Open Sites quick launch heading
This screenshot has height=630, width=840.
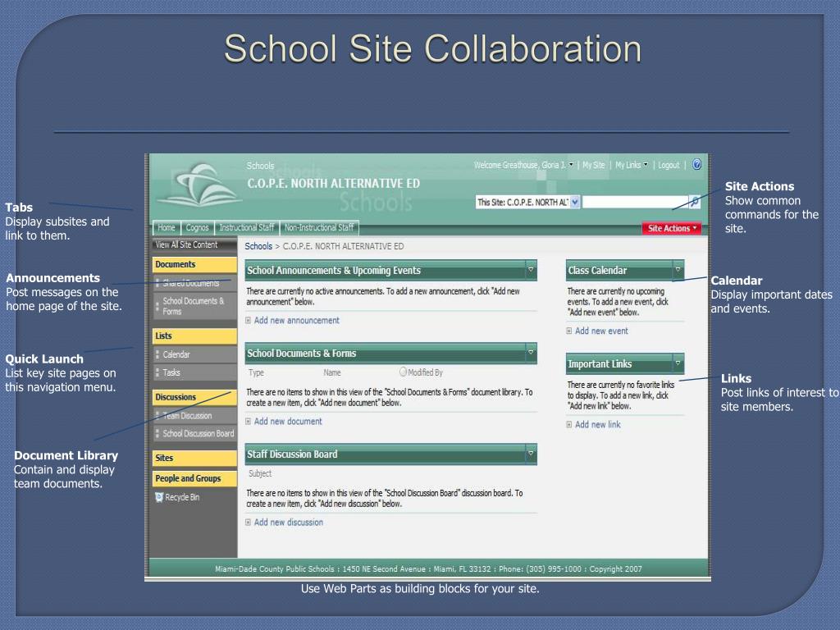coord(194,458)
